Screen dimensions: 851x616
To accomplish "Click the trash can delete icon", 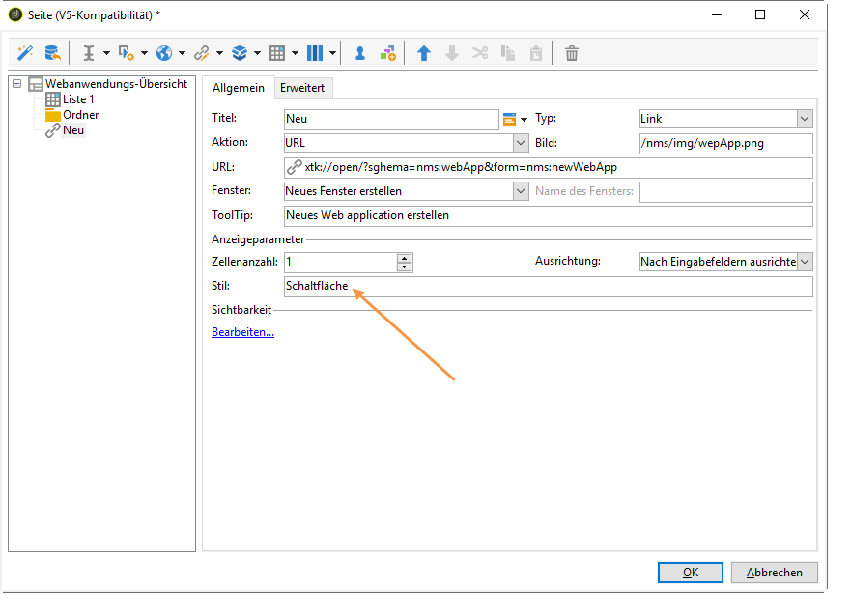I will pos(572,53).
